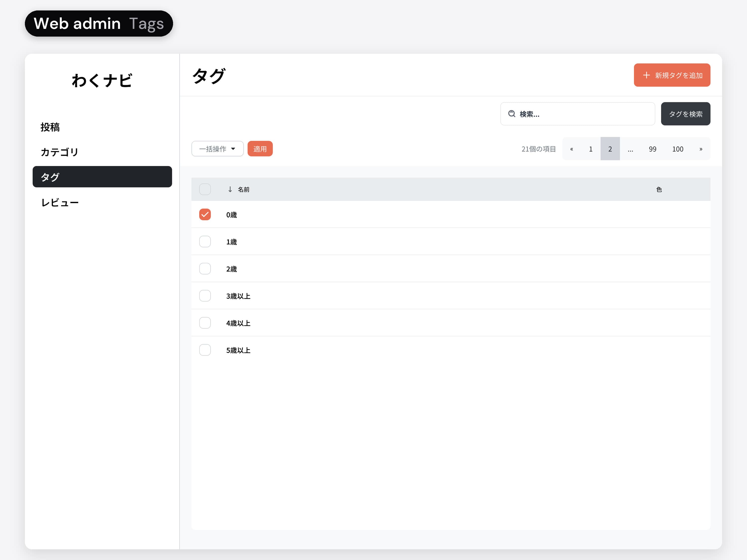This screenshot has height=560, width=747.
Task: Click the 名前 column header
Action: pyautogui.click(x=244, y=189)
